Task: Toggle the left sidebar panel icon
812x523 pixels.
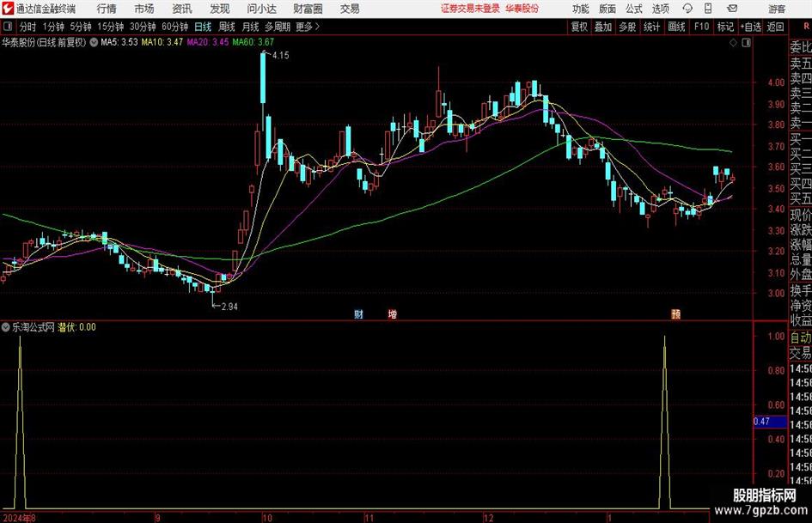Action: tap(8, 27)
